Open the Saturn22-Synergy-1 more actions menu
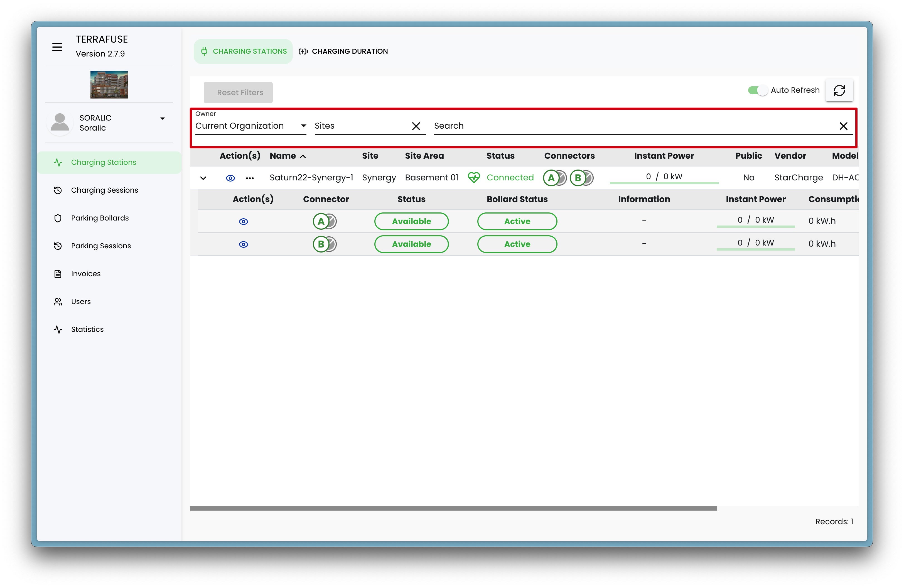 click(250, 178)
